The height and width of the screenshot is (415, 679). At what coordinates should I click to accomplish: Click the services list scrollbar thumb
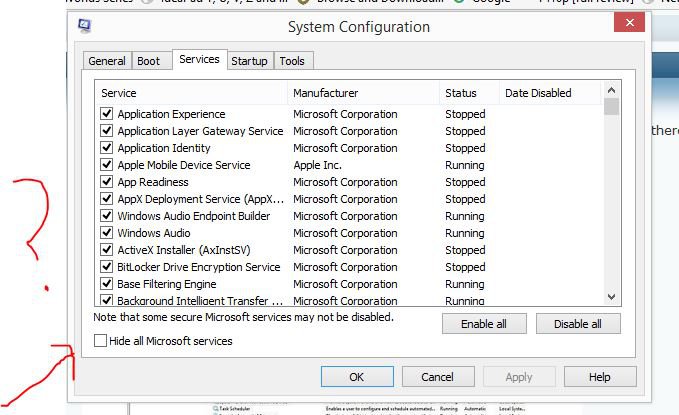[611, 107]
